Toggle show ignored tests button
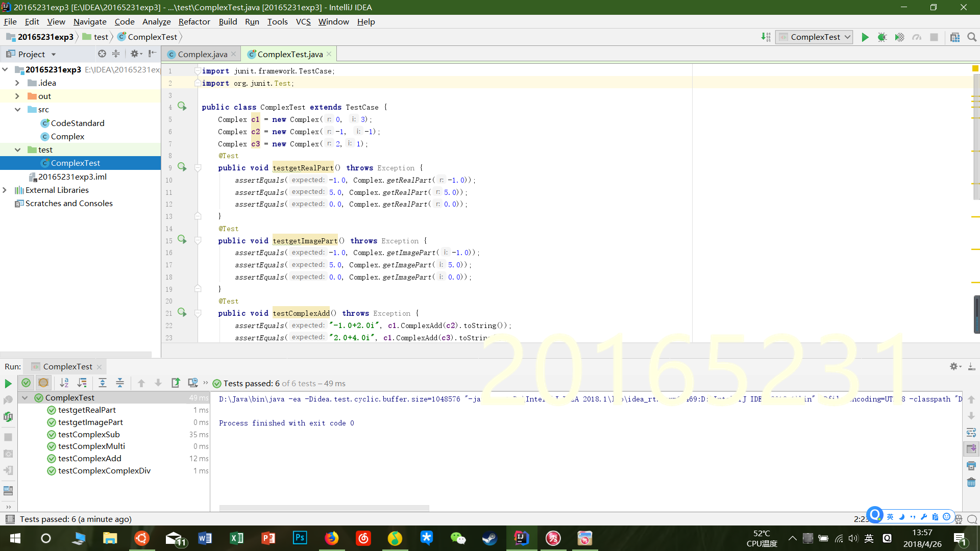Image resolution: width=980 pixels, height=551 pixels. tap(43, 383)
